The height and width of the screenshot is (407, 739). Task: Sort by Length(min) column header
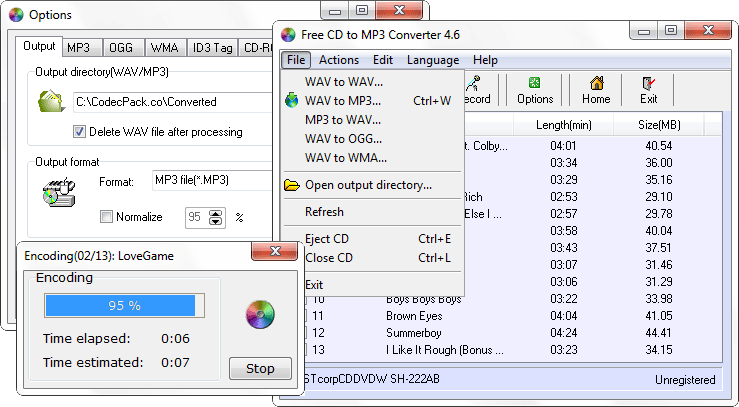[564, 125]
